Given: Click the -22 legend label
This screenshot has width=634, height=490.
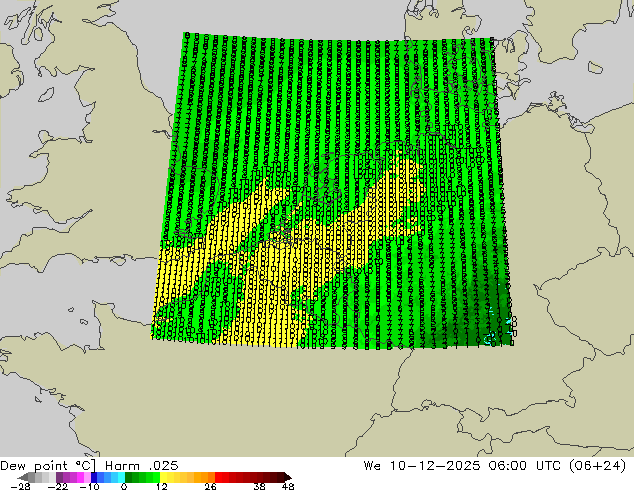Looking at the screenshot, I should point(58,486).
